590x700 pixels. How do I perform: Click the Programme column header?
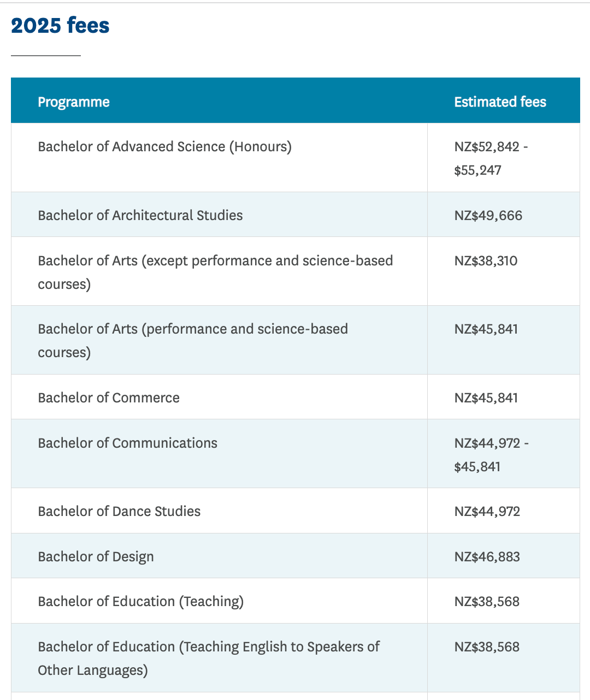pyautogui.click(x=74, y=102)
